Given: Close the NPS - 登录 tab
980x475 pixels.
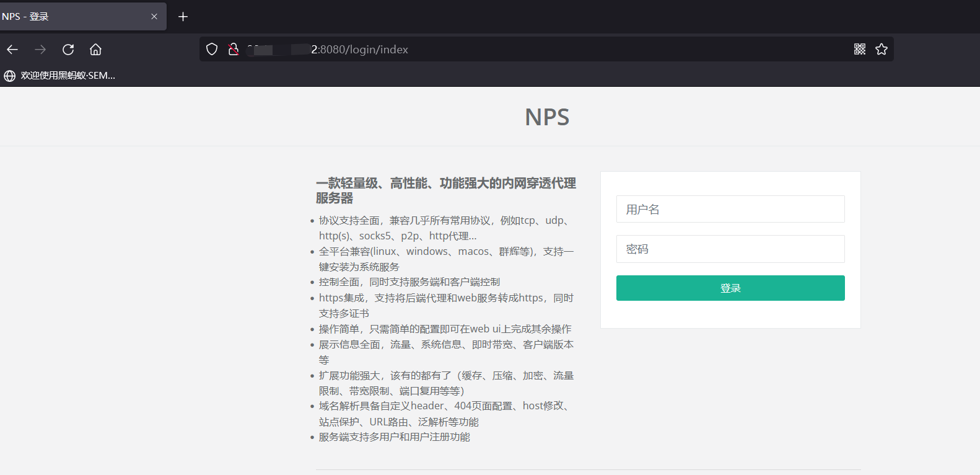Looking at the screenshot, I should point(154,17).
